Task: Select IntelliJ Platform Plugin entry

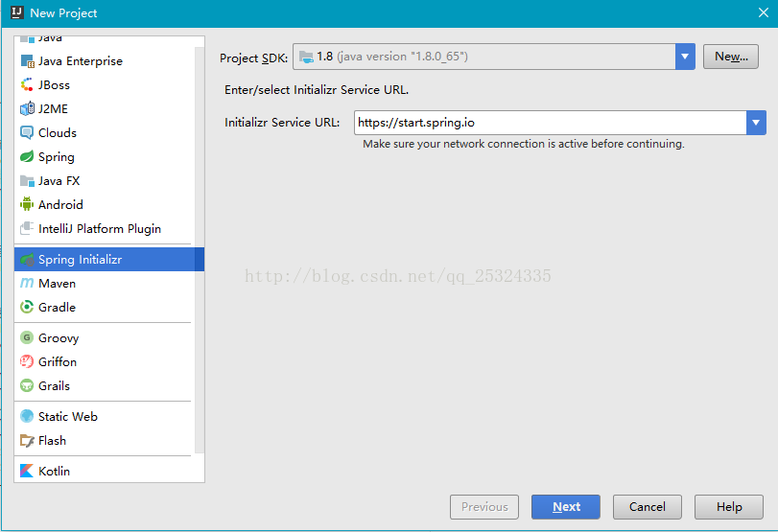Action: (x=105, y=228)
